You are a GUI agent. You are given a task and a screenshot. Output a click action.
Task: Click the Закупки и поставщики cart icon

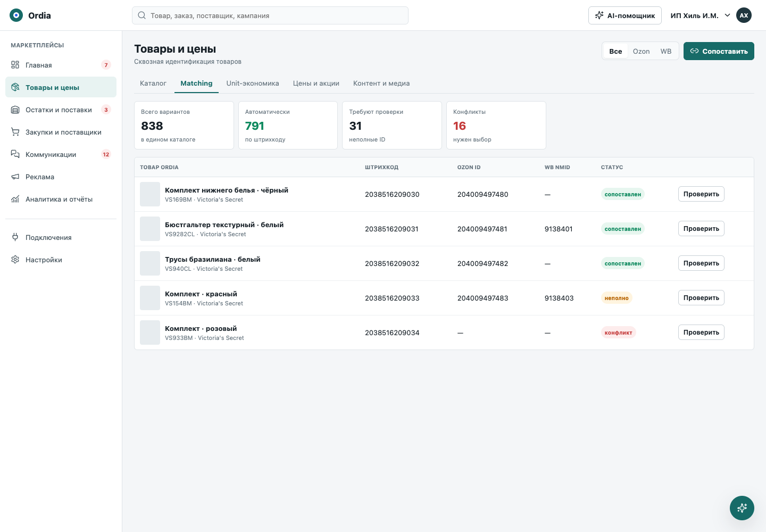tap(15, 132)
